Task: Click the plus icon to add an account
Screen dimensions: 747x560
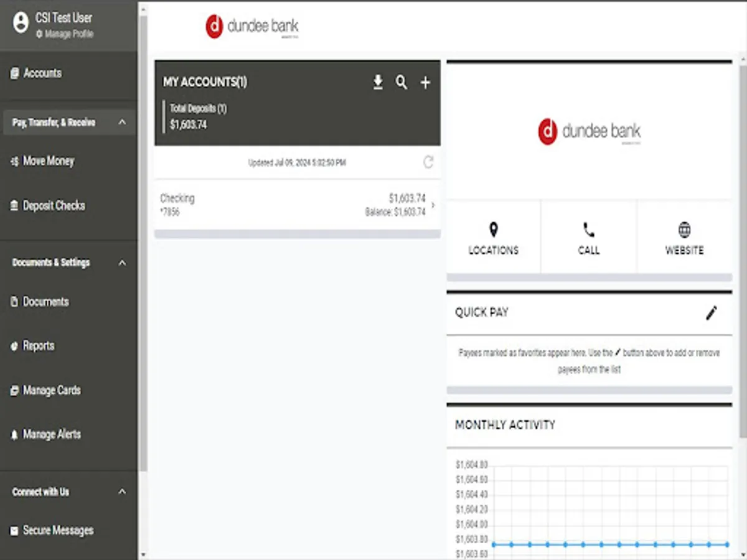Action: point(425,82)
